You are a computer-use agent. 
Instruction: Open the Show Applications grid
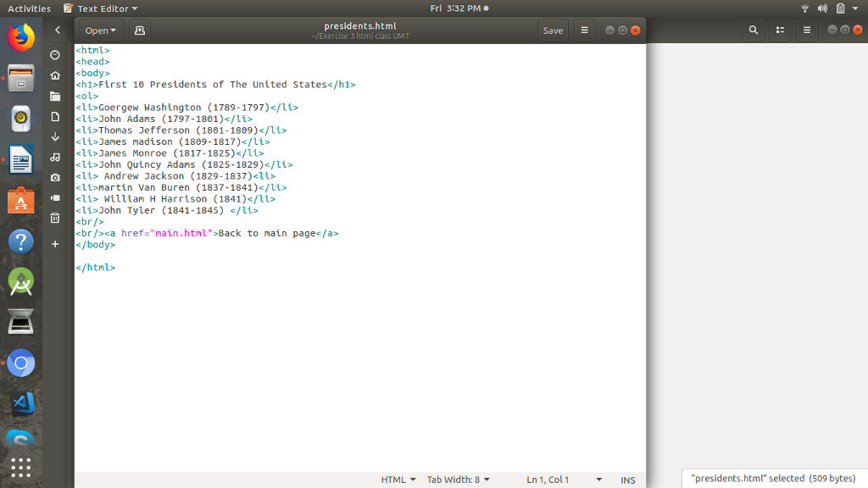(x=20, y=467)
